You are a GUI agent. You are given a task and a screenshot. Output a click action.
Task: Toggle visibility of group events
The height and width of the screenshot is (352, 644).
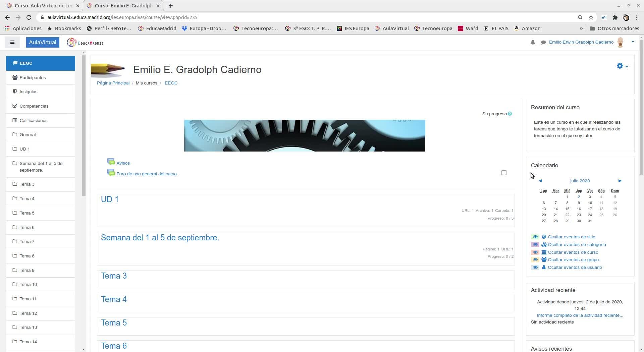tap(535, 260)
